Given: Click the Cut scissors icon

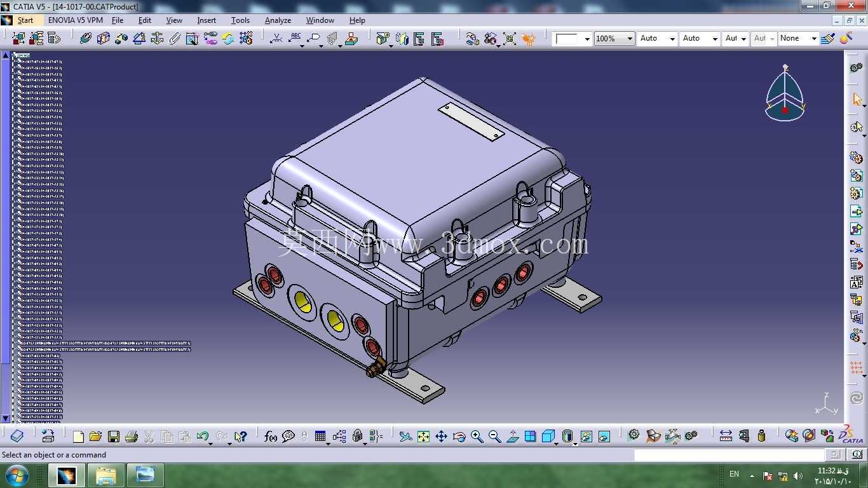Looking at the screenshot, I should [149, 437].
